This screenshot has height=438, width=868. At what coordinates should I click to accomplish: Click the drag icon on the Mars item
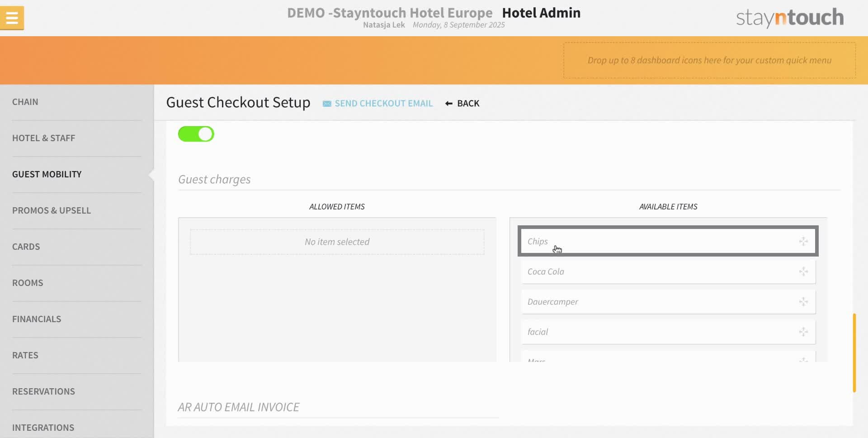coord(803,360)
